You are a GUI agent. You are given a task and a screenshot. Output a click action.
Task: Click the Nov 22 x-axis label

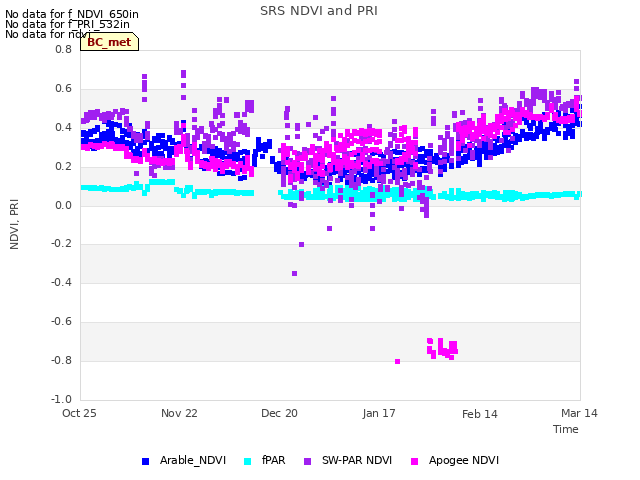[x=179, y=413]
